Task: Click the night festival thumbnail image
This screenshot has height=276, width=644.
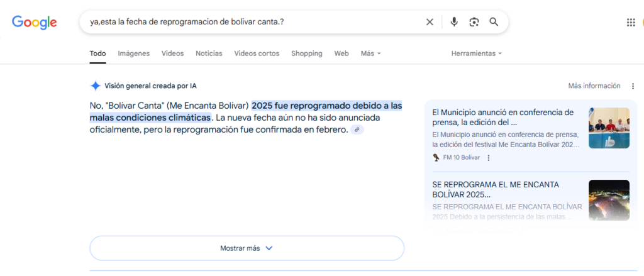Action: pyautogui.click(x=609, y=200)
